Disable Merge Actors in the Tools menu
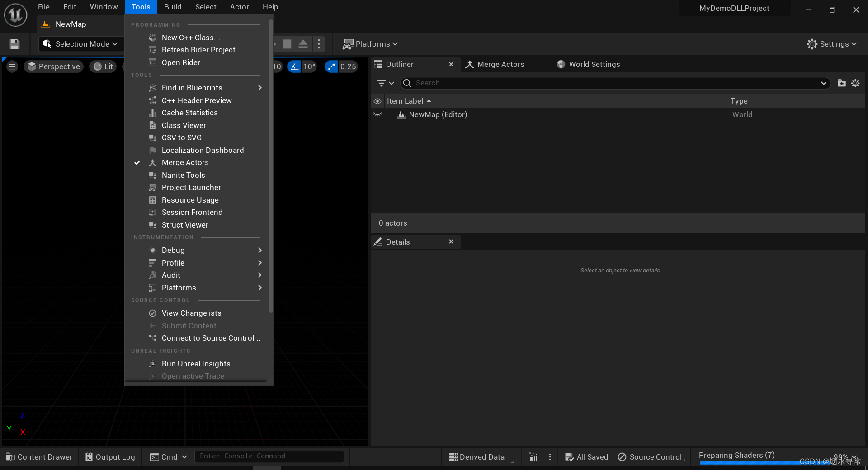This screenshot has height=470, width=868. point(185,162)
